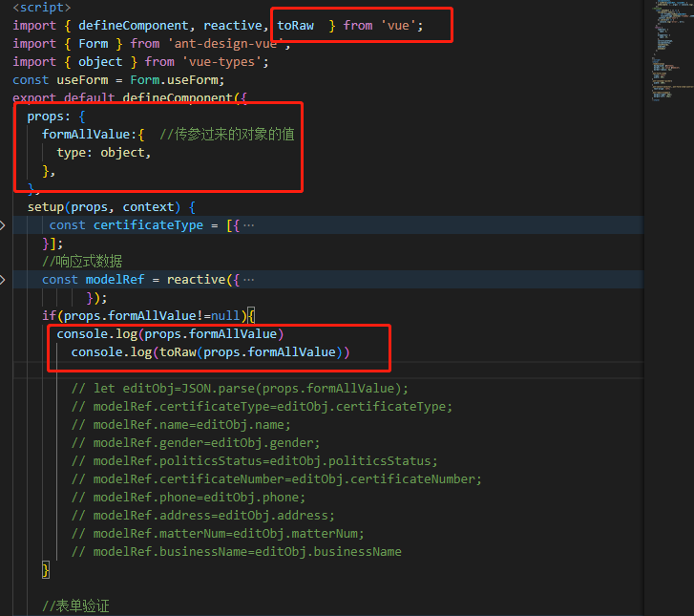Click toRaw in the vue import
Viewport: 694px width, 616px height.
coord(295,25)
